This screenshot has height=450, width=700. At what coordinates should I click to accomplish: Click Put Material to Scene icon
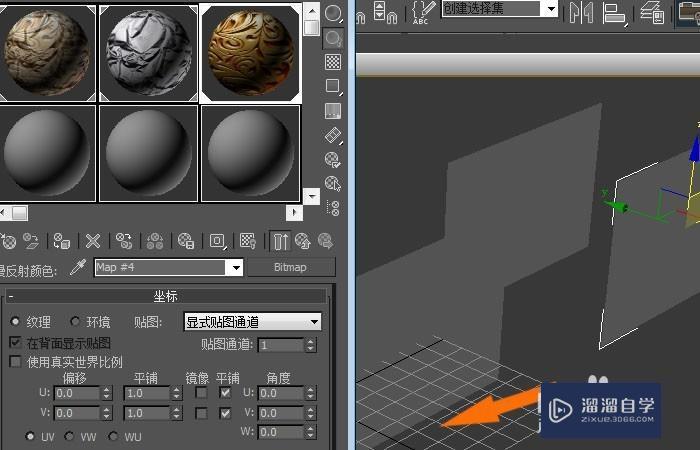(x=31, y=241)
